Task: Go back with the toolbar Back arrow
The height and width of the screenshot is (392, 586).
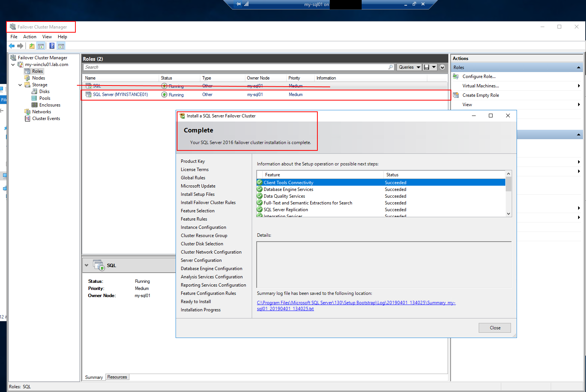Action: (x=12, y=46)
